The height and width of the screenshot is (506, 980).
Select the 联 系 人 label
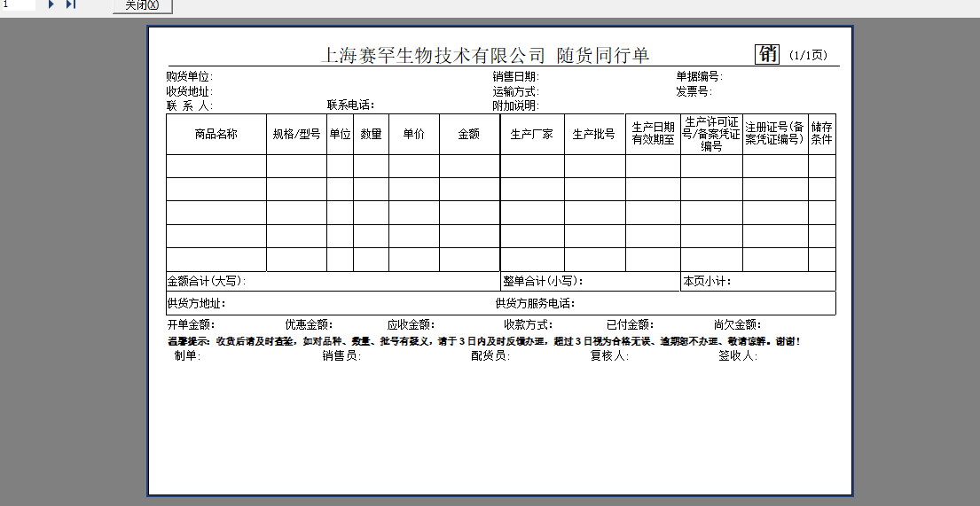190,105
